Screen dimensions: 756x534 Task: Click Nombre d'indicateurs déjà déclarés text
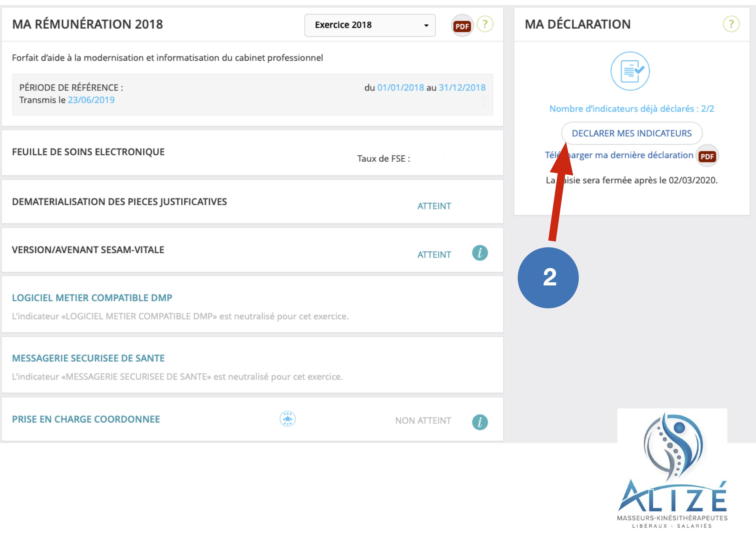pyautogui.click(x=631, y=109)
